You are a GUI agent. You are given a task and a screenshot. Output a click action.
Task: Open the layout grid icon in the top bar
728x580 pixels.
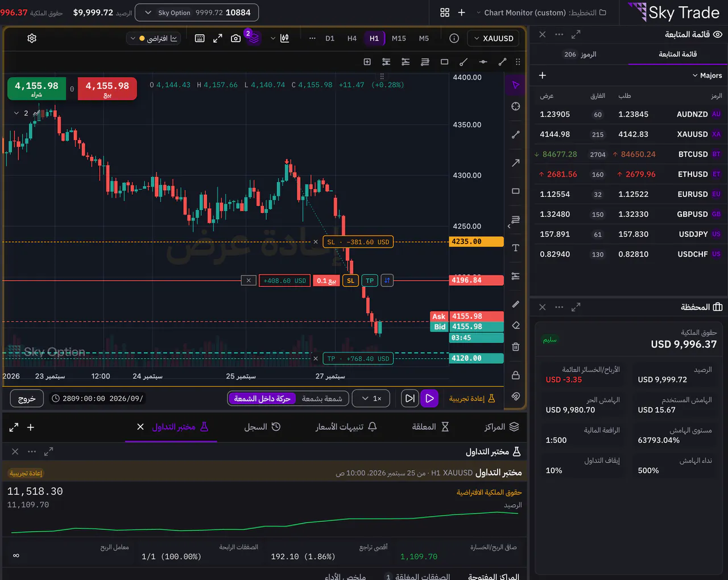pos(445,13)
